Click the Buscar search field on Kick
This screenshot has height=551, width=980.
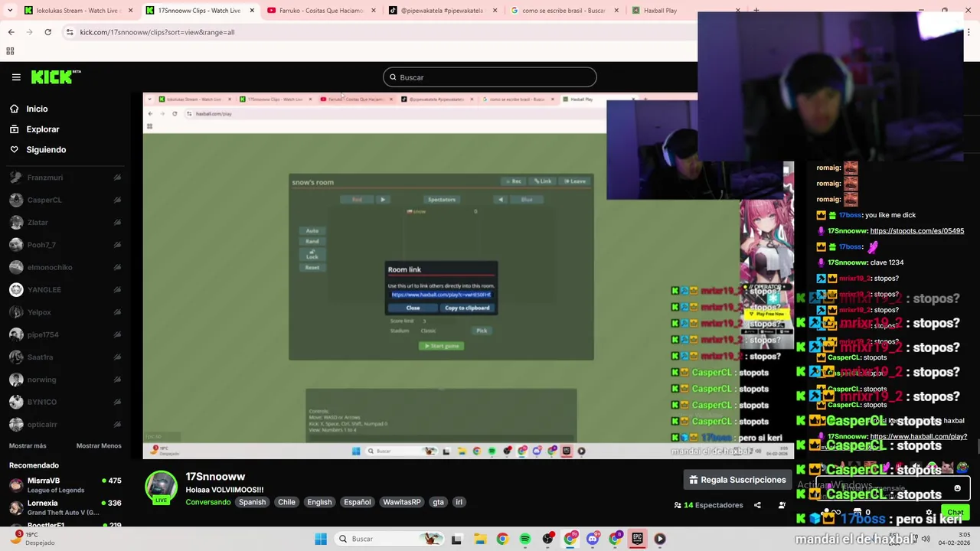[x=490, y=77]
